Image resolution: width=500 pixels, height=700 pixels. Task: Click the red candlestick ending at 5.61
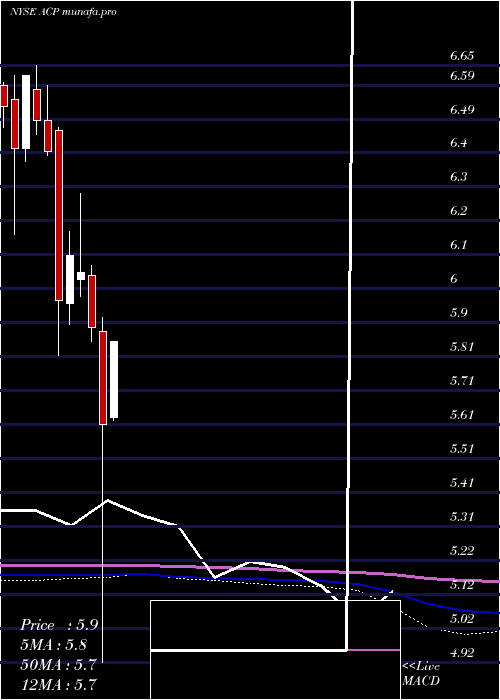click(103, 378)
